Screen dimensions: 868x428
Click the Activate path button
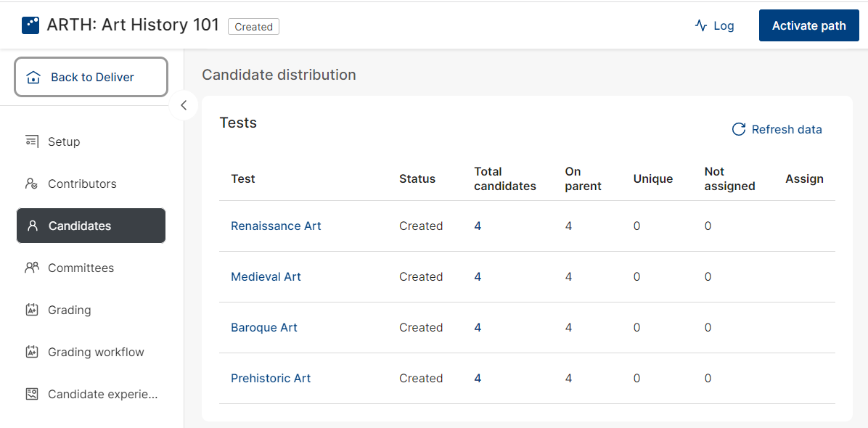click(x=808, y=25)
